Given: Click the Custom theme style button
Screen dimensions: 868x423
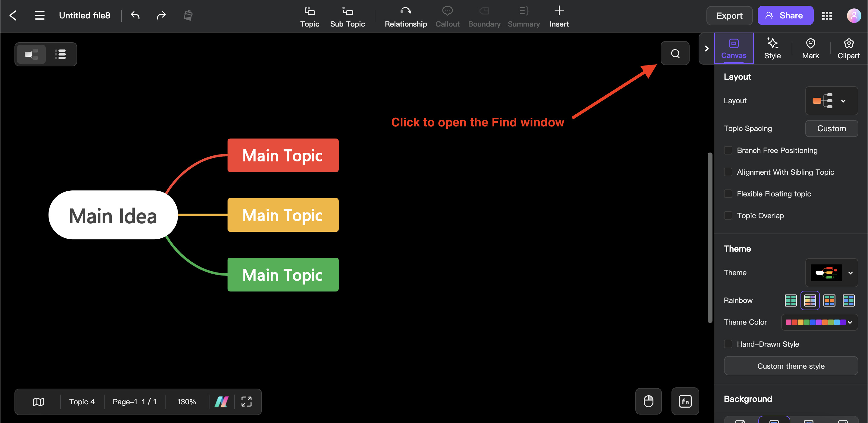Looking at the screenshot, I should (791, 366).
